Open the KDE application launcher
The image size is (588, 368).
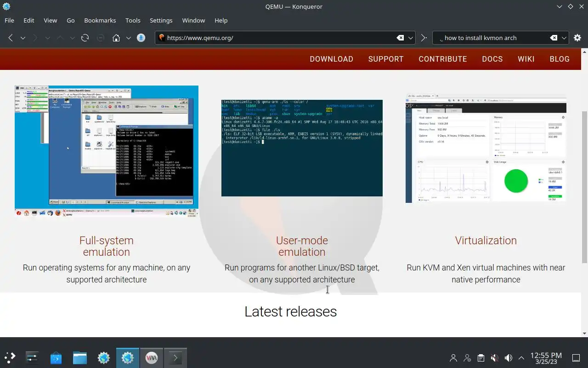10,357
